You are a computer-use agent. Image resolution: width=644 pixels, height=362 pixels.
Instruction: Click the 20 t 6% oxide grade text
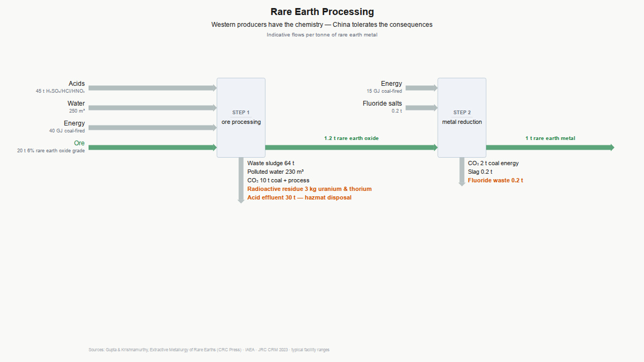(51, 151)
